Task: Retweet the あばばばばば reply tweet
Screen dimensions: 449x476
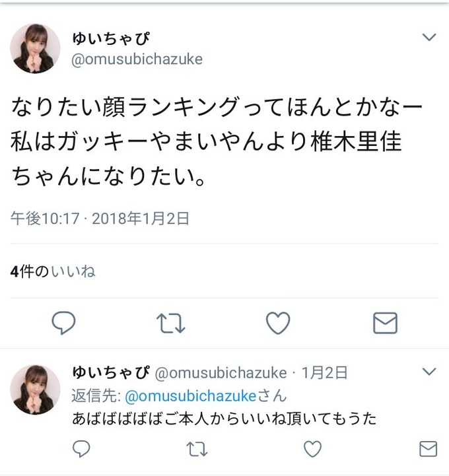Action: pyautogui.click(x=197, y=450)
